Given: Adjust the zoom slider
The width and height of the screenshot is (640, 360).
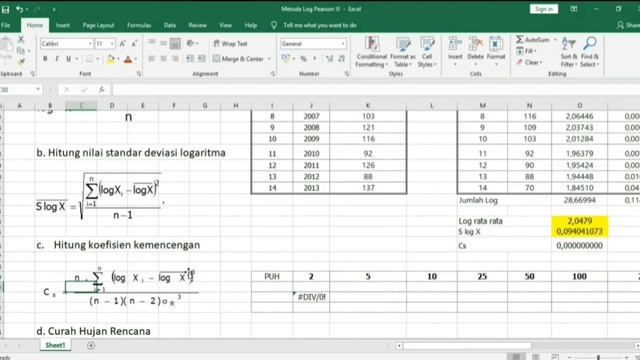Looking at the screenshot, I should (598, 357).
